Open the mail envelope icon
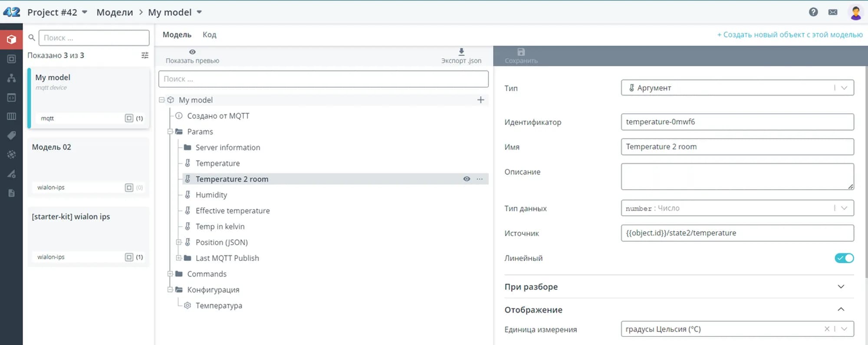The height and width of the screenshot is (345, 868). [x=833, y=12]
